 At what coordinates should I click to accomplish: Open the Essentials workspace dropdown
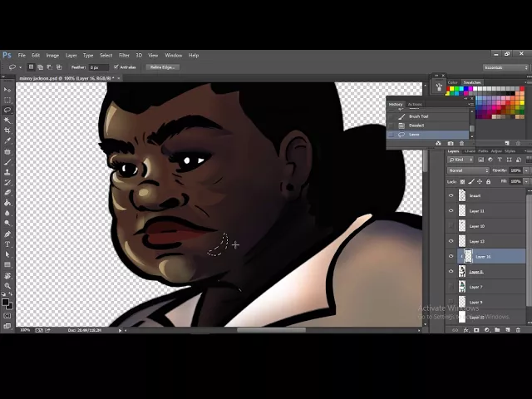tap(505, 67)
